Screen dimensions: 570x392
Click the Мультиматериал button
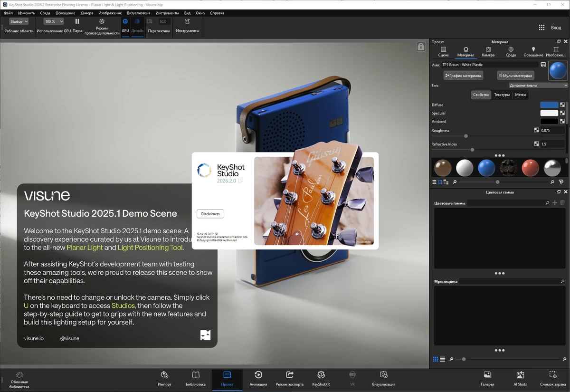coord(515,76)
